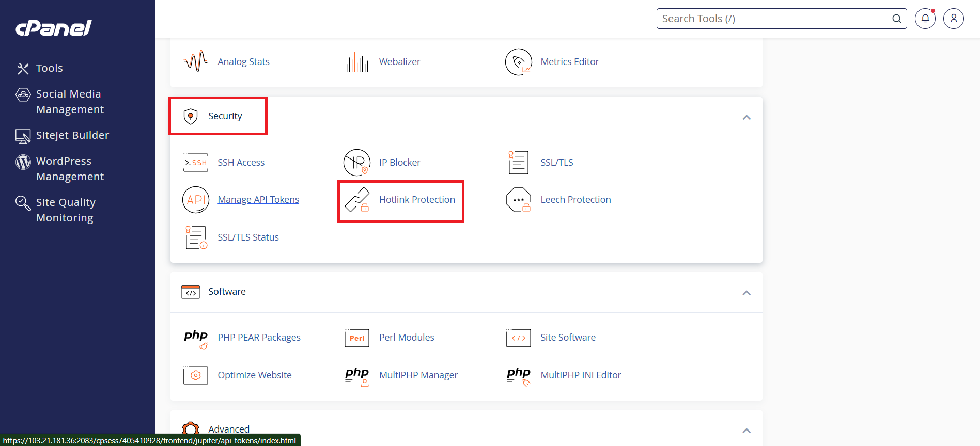Click the WordPress logo icon in sidebar
This screenshot has width=980, height=446.
coord(23,162)
